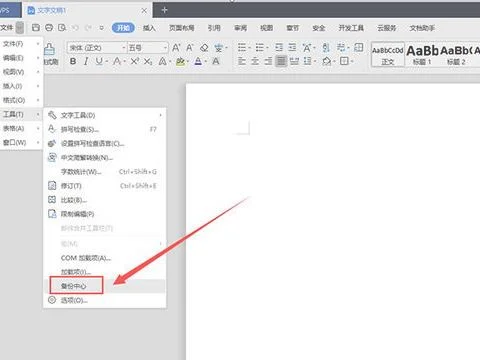The image size is (480, 360).
Task: Open the 云服务 ribbon tab
Action: (x=387, y=28)
